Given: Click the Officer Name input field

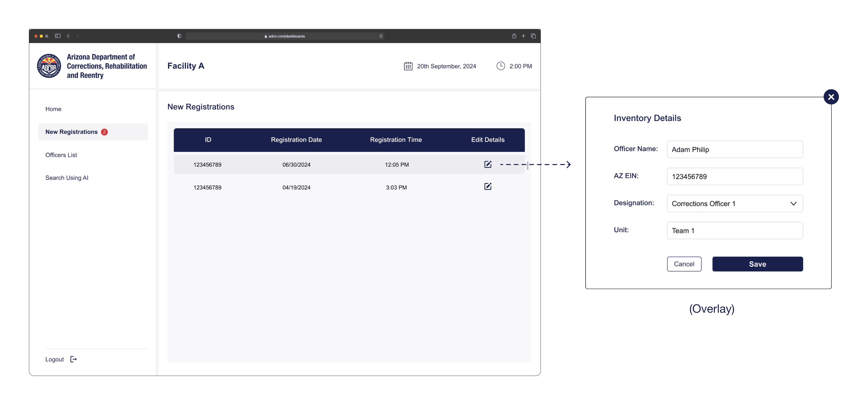Looking at the screenshot, I should click(x=735, y=149).
